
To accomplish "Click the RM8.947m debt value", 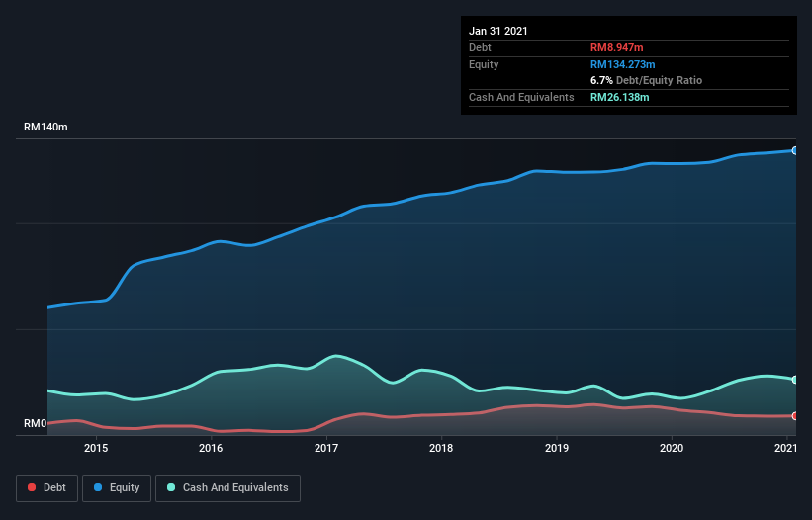I will tap(617, 47).
